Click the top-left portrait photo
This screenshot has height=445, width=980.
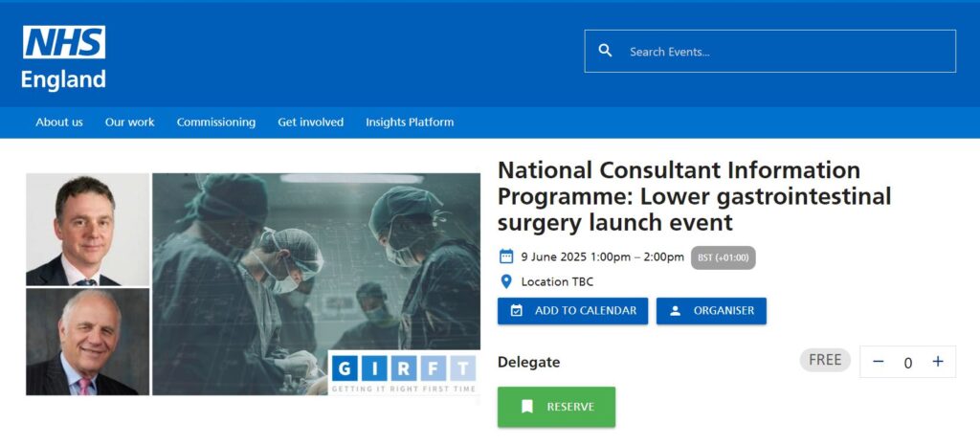(87, 230)
